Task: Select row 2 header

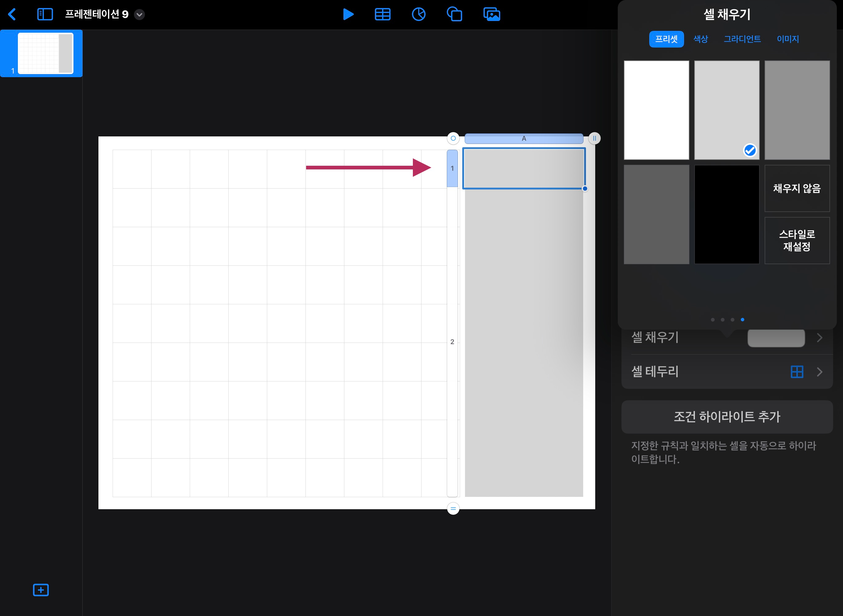Action: tap(452, 342)
